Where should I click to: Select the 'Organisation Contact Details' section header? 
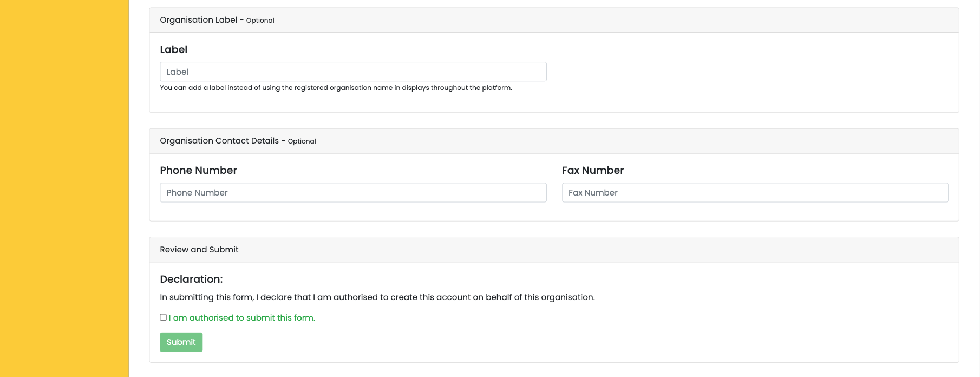pos(554,141)
